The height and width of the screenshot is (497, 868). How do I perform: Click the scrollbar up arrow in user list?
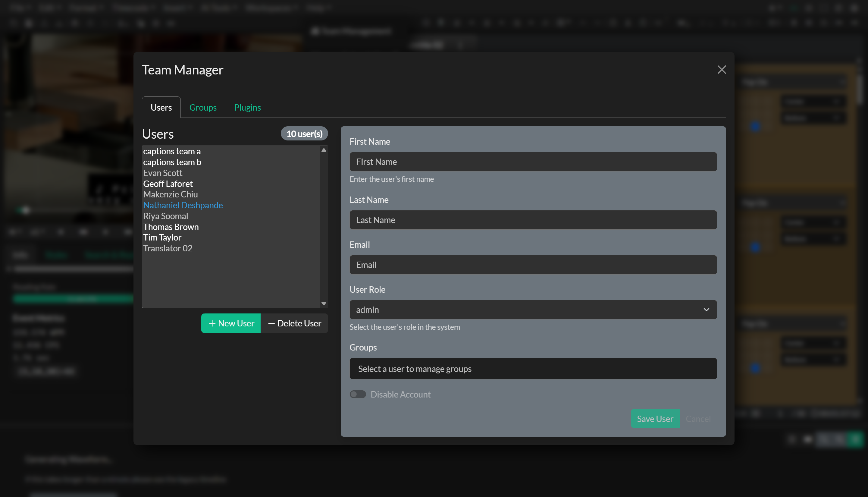click(x=324, y=149)
